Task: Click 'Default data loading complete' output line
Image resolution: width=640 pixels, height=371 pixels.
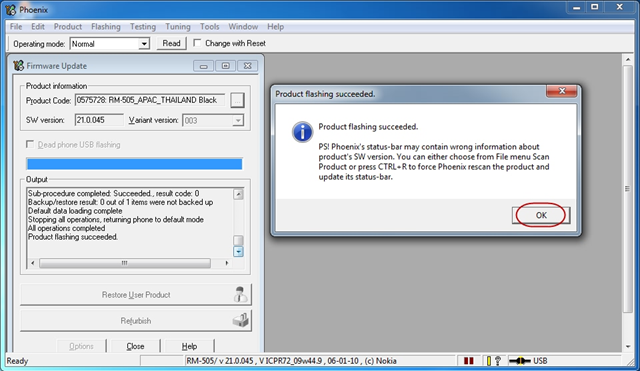Action: click(75, 211)
